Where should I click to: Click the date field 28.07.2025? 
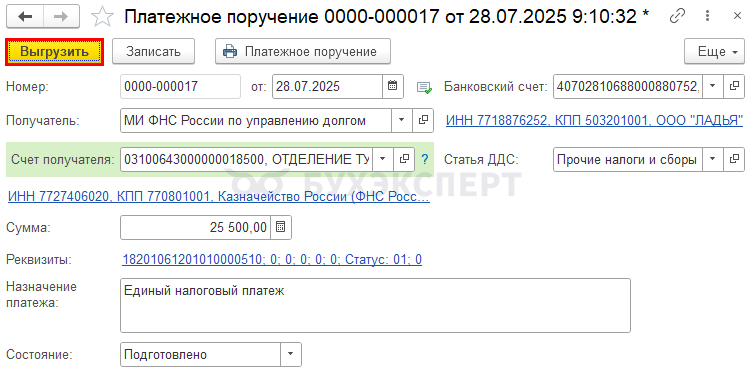[328, 87]
